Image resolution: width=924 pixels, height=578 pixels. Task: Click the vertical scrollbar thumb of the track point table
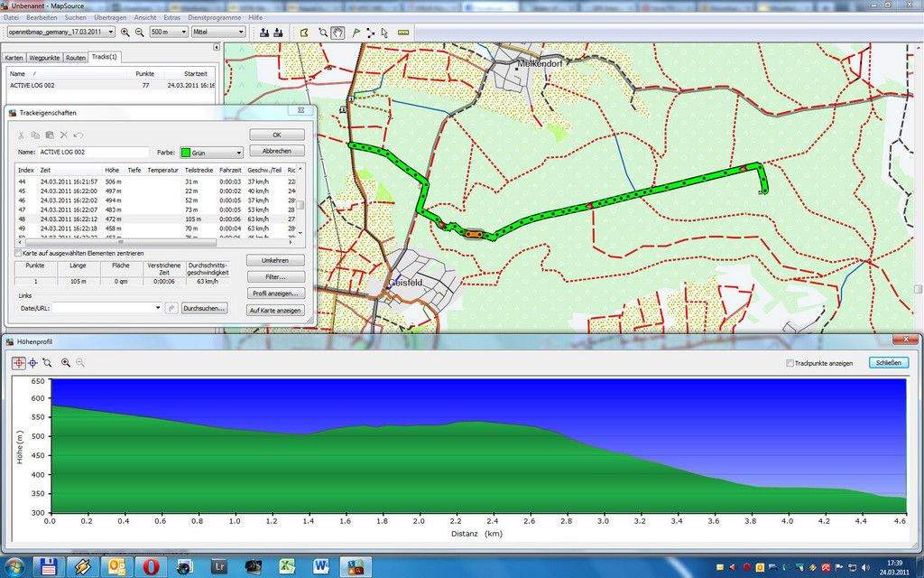point(300,205)
